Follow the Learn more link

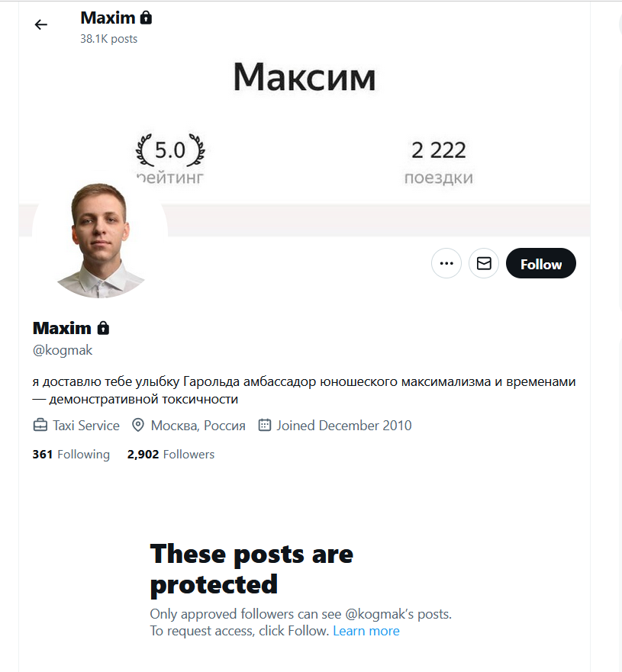[366, 631]
